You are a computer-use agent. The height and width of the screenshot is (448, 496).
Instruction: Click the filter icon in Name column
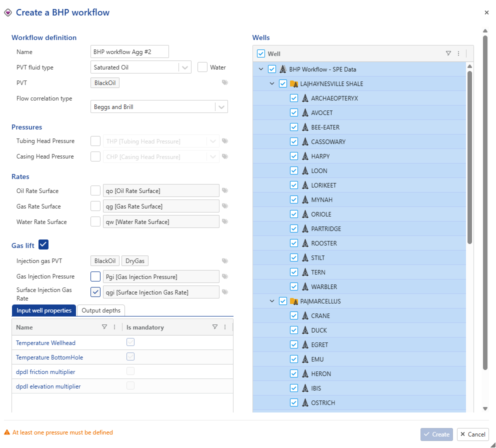pos(104,327)
